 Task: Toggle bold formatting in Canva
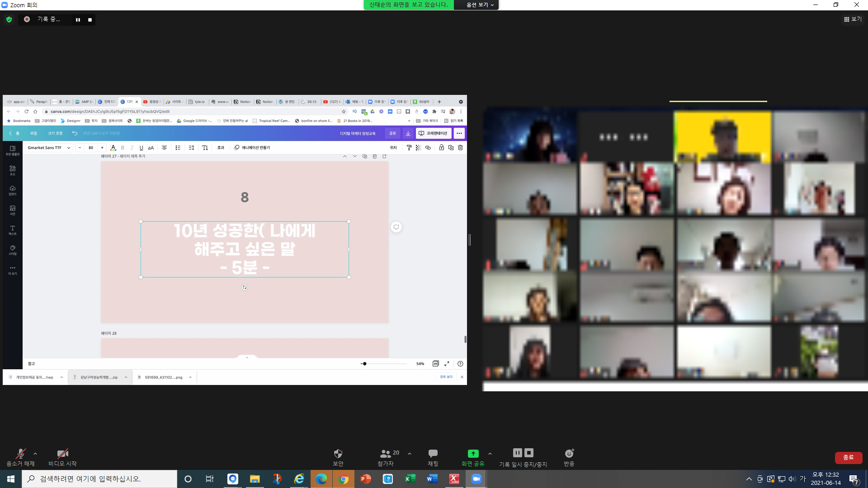[123, 148]
